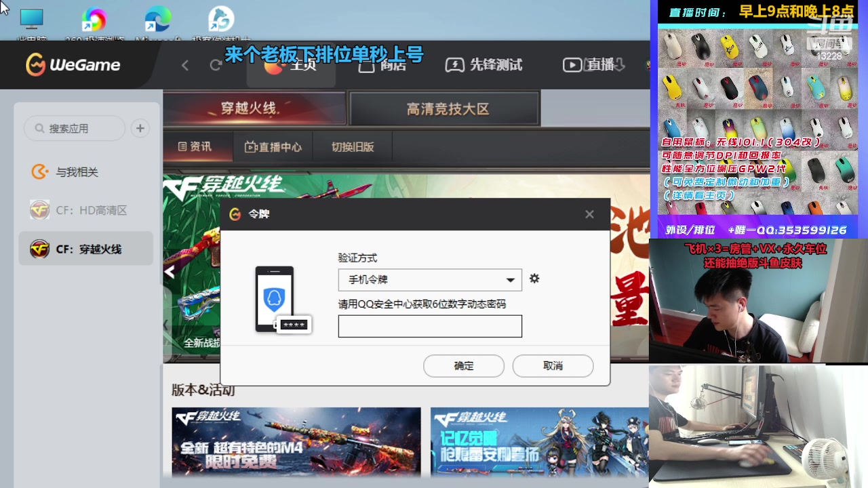Open the 直播 tab

tap(589, 65)
